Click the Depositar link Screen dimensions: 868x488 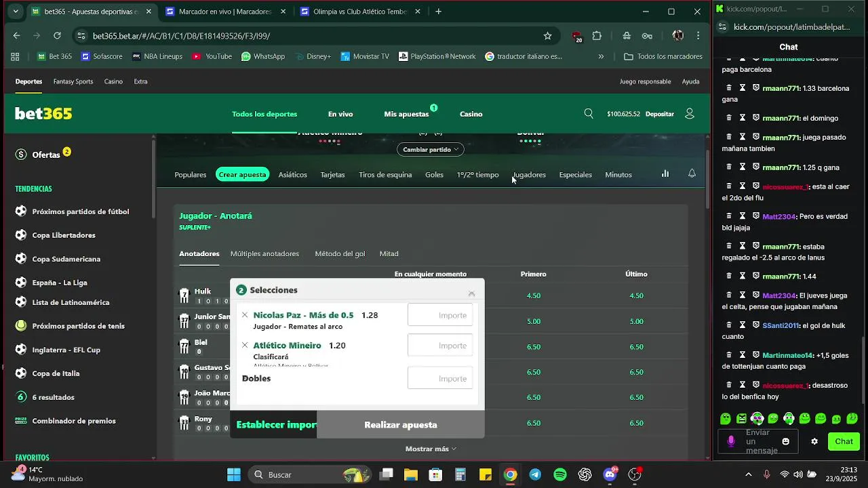(660, 114)
